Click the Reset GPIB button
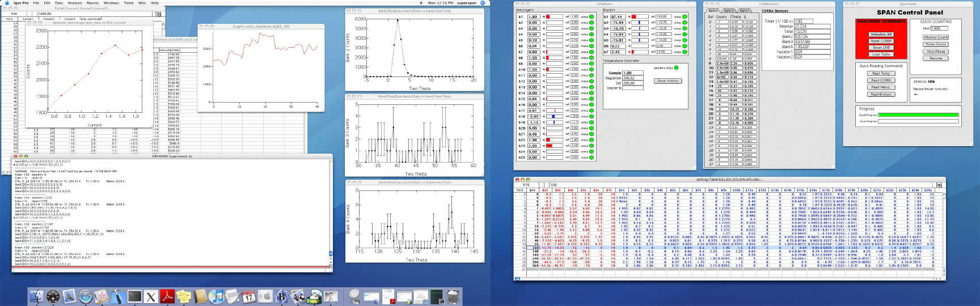 (881, 48)
